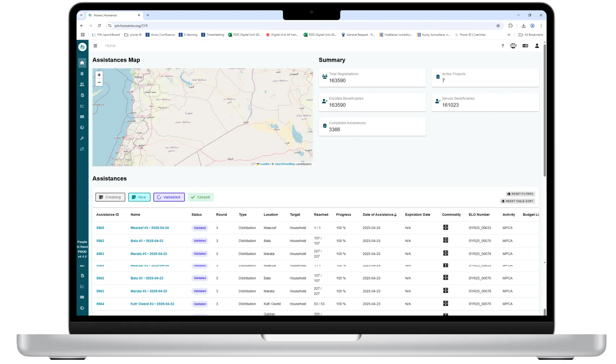Open the clipboard Projects icon in sidebar
This screenshot has width=616, height=364.
pyautogui.click(x=82, y=74)
